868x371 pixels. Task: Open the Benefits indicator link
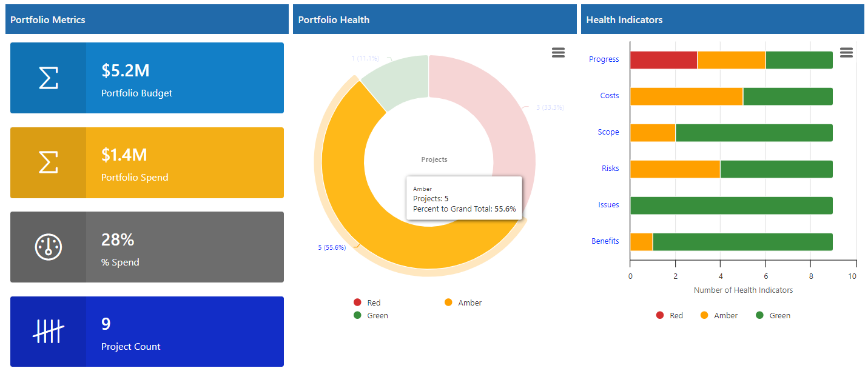pos(605,241)
